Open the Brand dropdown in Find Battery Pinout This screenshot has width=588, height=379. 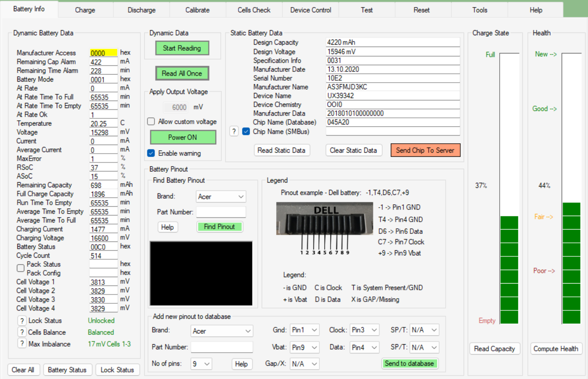tap(221, 197)
